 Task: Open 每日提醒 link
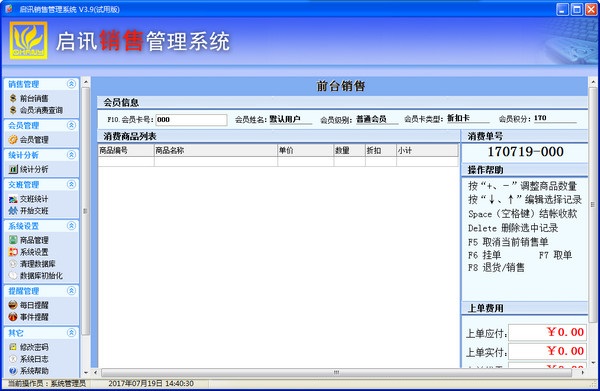(34, 305)
